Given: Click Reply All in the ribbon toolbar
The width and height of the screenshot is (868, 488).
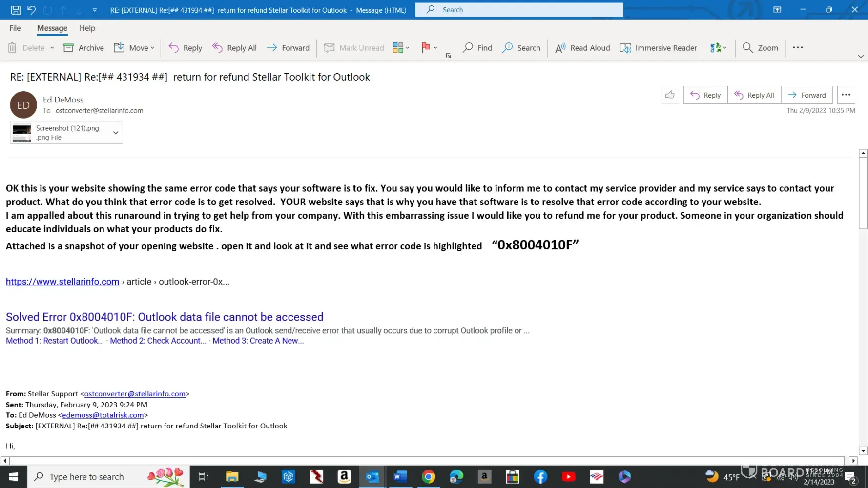Looking at the screenshot, I should coord(234,48).
